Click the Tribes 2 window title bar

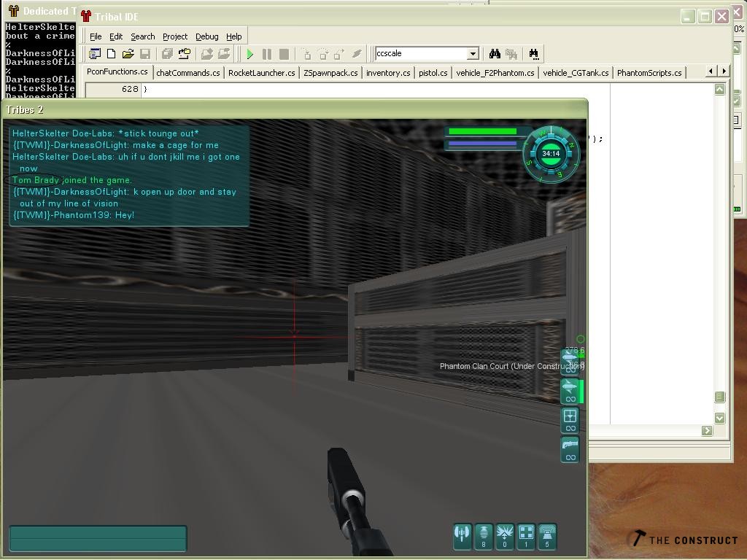pyautogui.click(x=295, y=110)
